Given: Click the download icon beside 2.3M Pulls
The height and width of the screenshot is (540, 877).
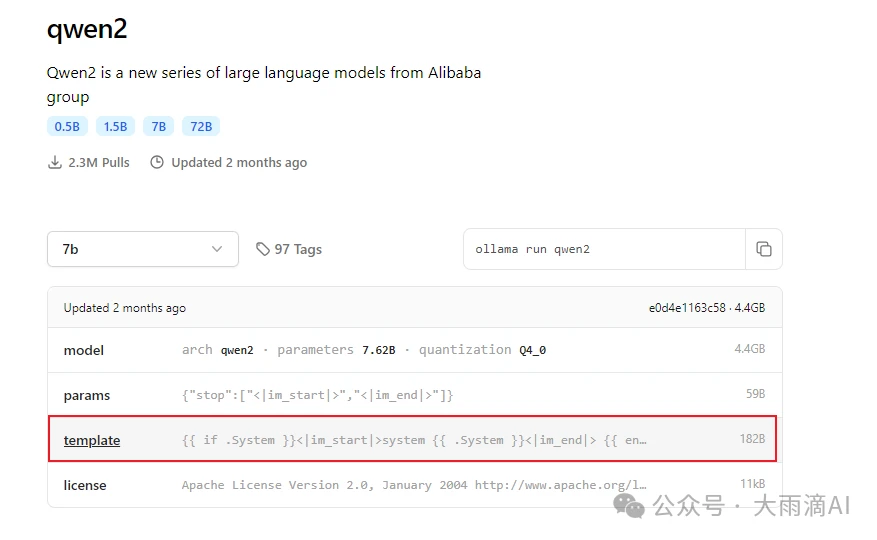Looking at the screenshot, I should [55, 162].
